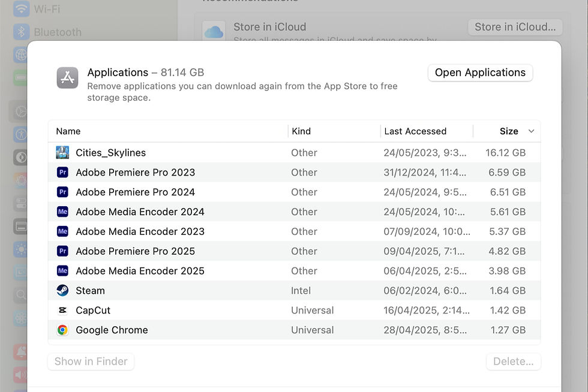The image size is (588, 392).
Task: Click the Store in iCloud heading text
Action: coord(269,27)
